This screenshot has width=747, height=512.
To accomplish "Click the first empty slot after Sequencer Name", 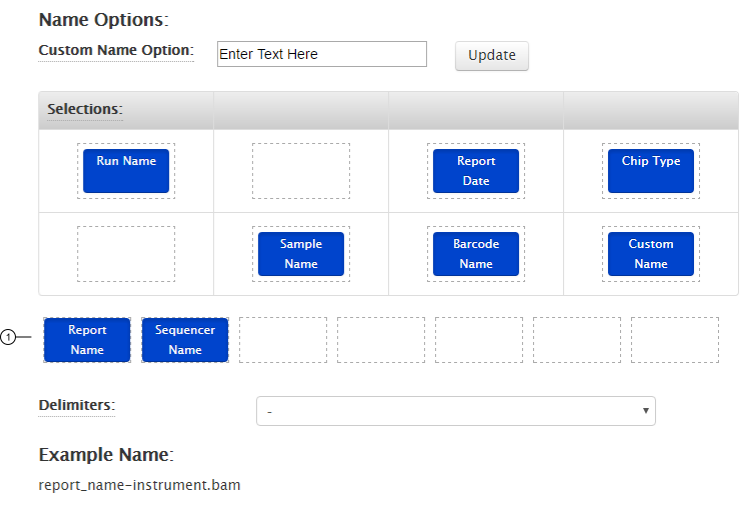I will pyautogui.click(x=283, y=340).
